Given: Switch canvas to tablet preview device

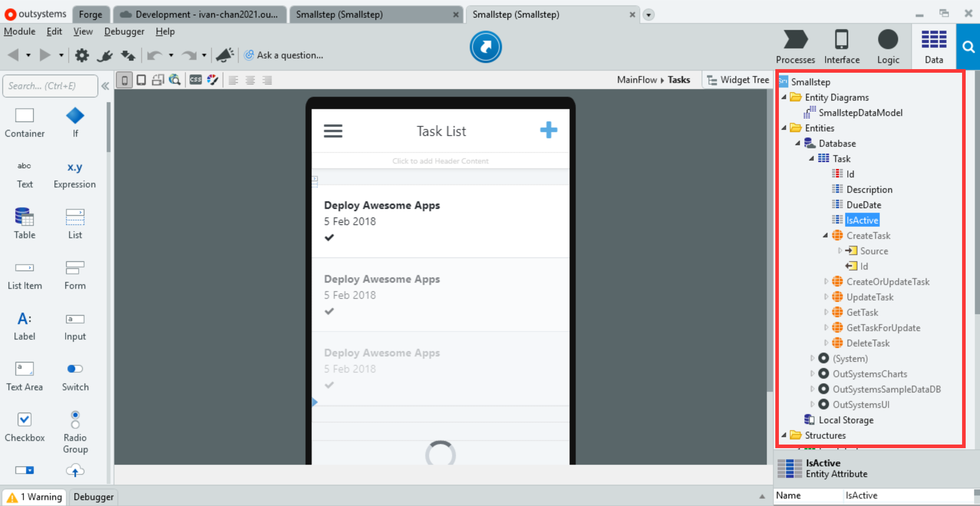Looking at the screenshot, I should pyautogui.click(x=141, y=80).
